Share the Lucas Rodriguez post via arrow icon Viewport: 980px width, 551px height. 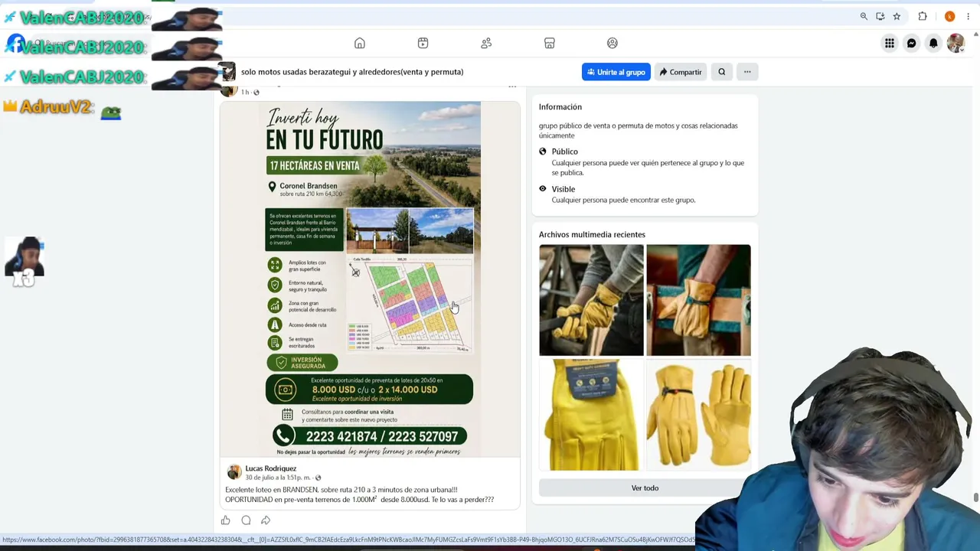click(x=266, y=520)
